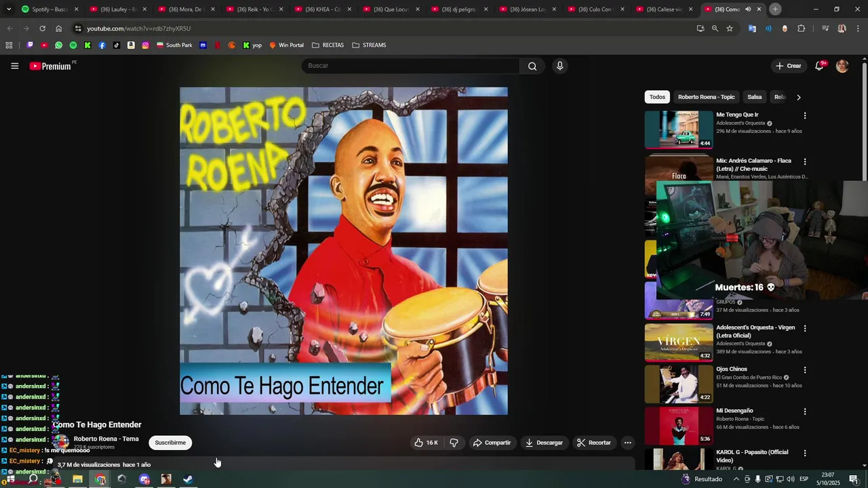Click the Descargar download button

pos(544,443)
